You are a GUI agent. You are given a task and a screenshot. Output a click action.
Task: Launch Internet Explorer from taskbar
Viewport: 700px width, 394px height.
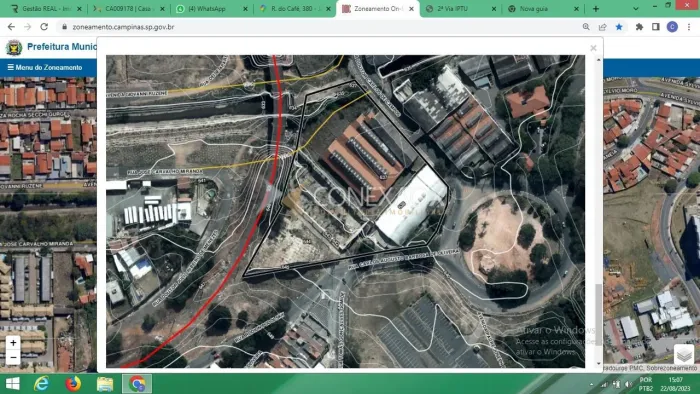click(42, 384)
